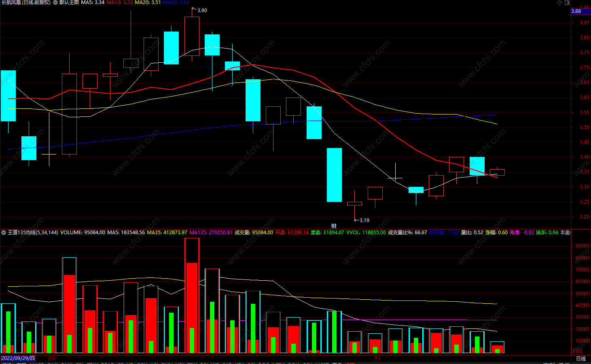Click the 3.19 low price annotation
The image size is (591, 364).
[x=364, y=220]
